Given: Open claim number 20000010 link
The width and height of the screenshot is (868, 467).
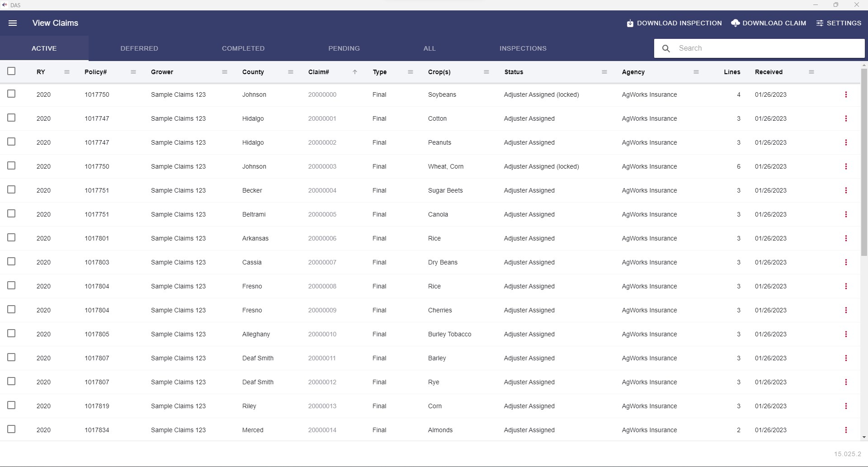Looking at the screenshot, I should (322, 334).
